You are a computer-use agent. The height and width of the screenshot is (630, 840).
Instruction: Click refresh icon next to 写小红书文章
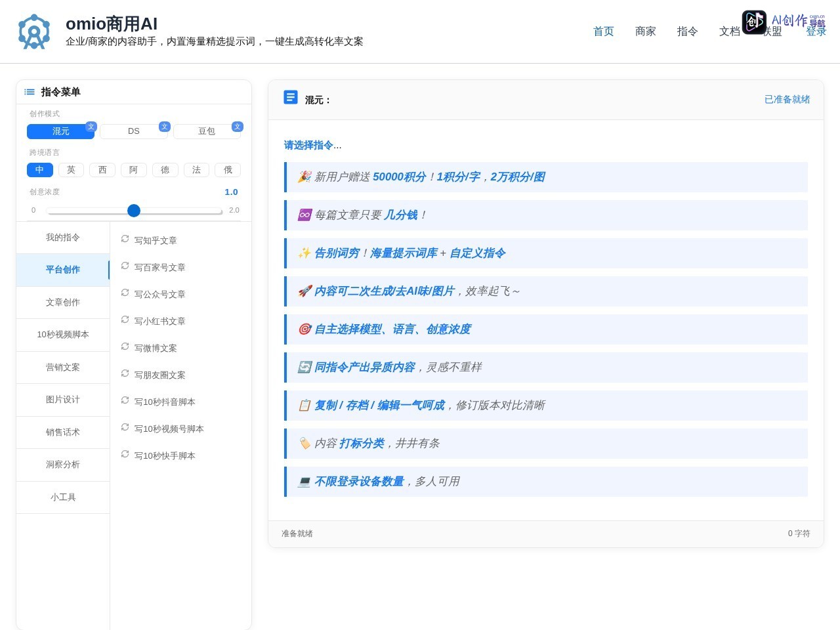point(125,320)
